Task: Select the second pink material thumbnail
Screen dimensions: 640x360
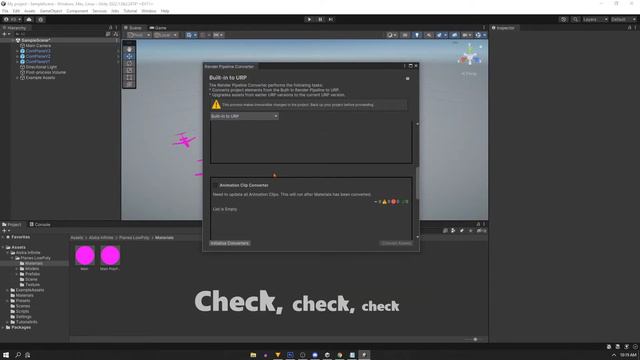Action: [110, 256]
